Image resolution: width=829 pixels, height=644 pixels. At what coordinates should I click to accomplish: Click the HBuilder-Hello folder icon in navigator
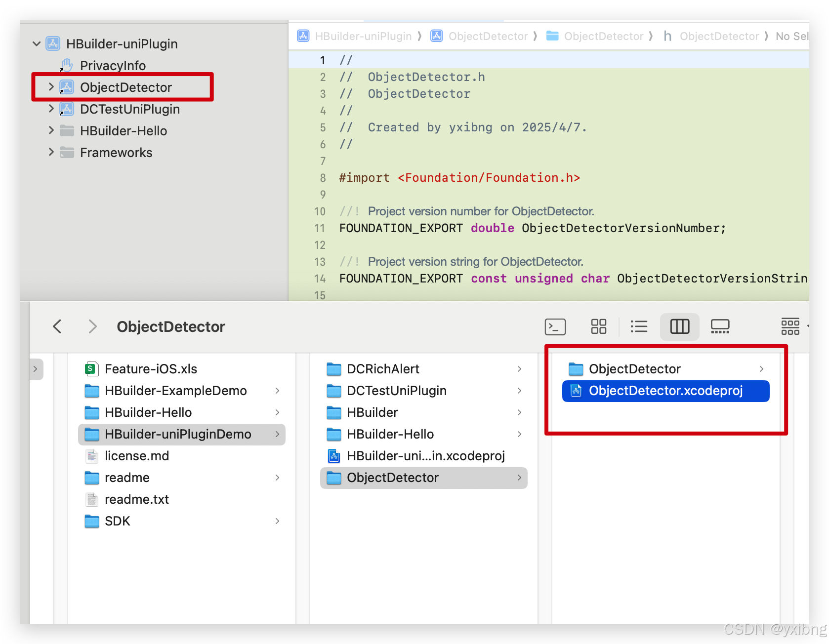click(x=67, y=130)
